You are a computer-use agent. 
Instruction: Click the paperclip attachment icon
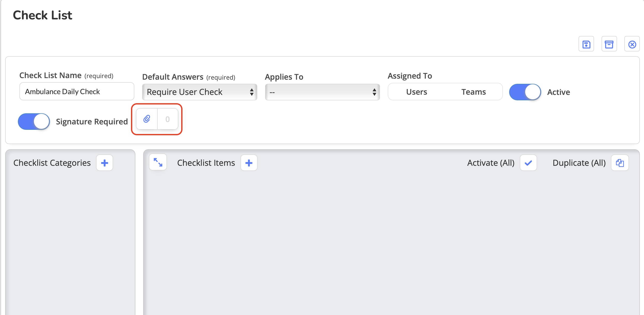click(147, 119)
